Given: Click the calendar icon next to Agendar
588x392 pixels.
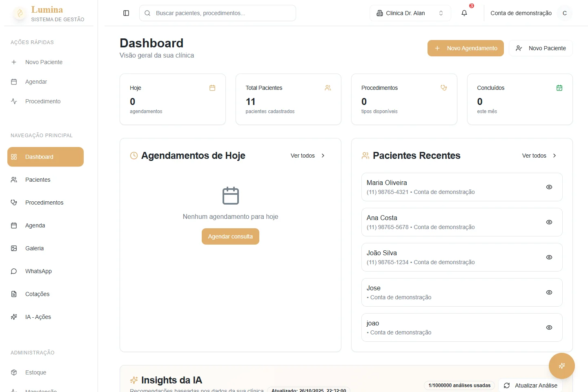Looking at the screenshot, I should (14, 82).
